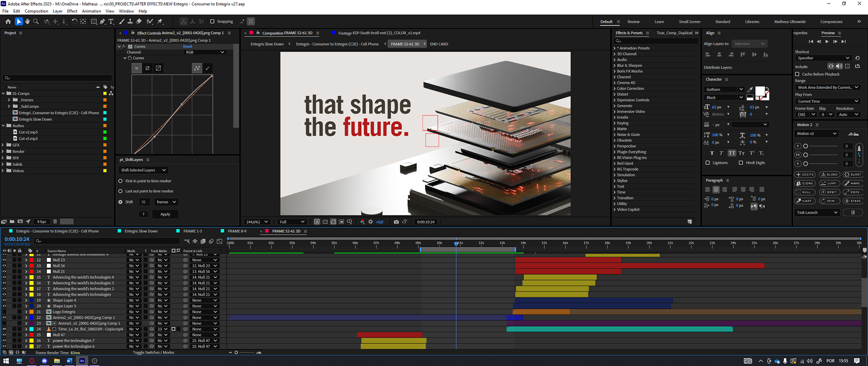Click the trash icon in Motion 2 panel
Image resolution: width=868 pixels, height=366 pixels.
(853, 212)
